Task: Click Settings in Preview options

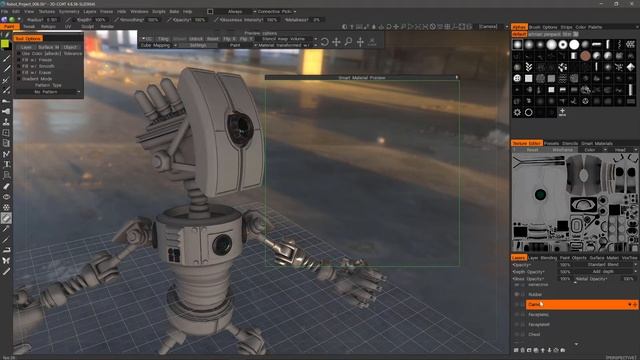Action: 198,45
